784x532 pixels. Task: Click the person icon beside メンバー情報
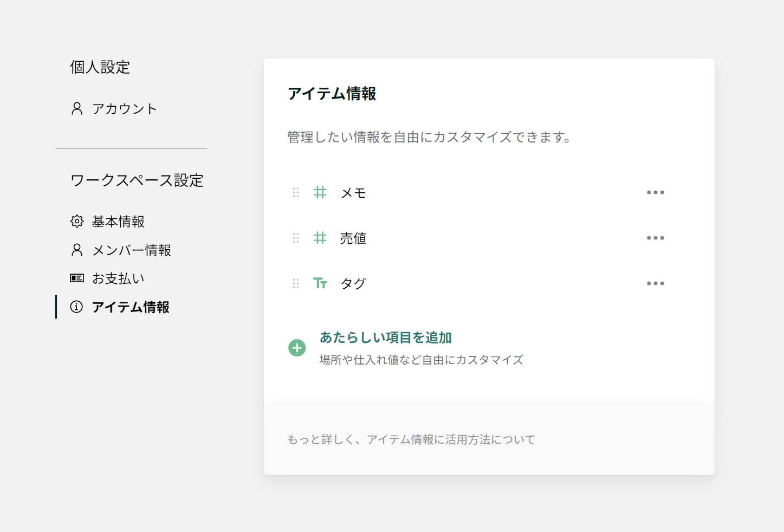(x=77, y=250)
